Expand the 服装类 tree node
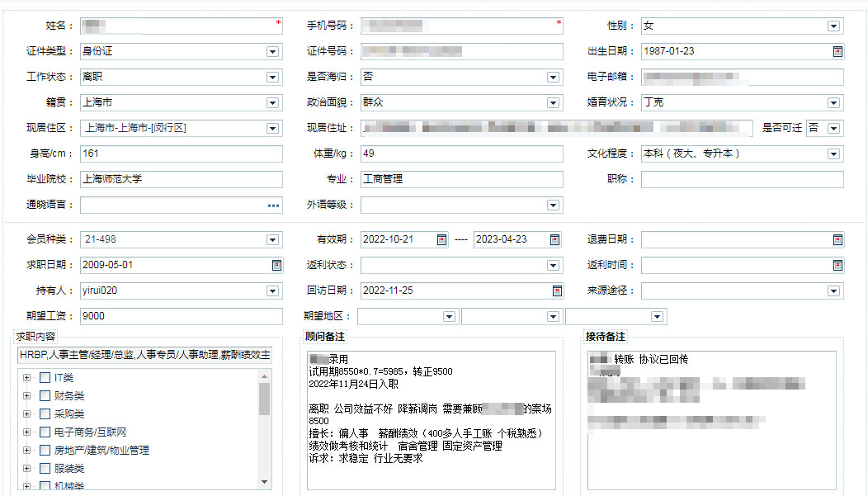This screenshot has width=868, height=496. pyautogui.click(x=26, y=468)
